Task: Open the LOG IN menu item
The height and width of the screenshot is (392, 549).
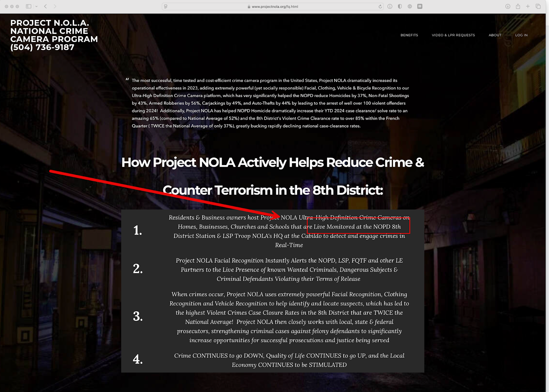Action: [521, 35]
